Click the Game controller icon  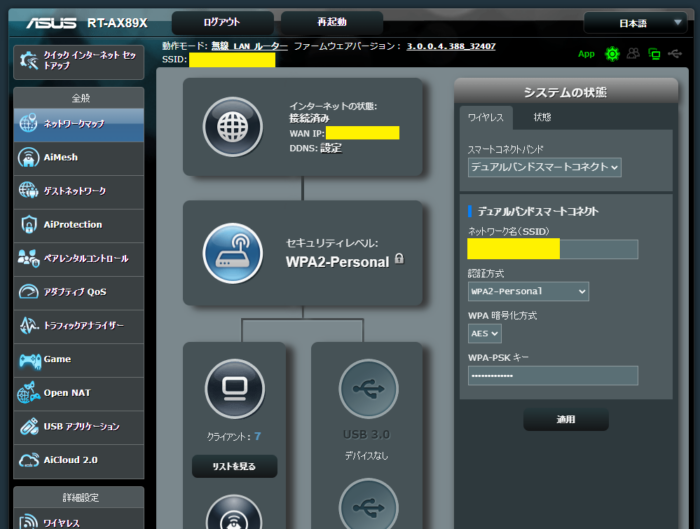(x=29, y=360)
